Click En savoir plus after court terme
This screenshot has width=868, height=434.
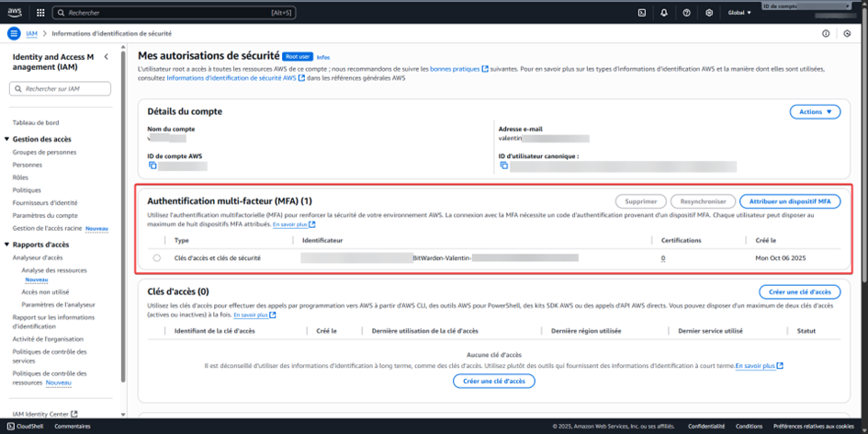point(755,366)
